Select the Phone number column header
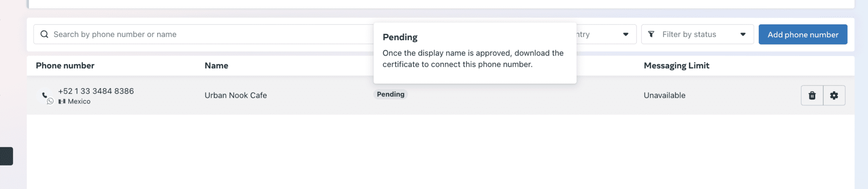The image size is (868, 189). pos(65,66)
